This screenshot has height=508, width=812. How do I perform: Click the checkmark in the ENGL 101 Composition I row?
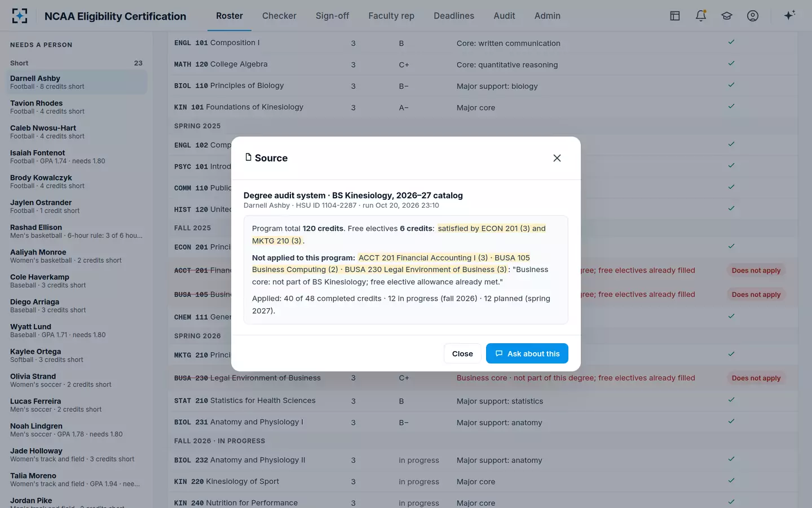pyautogui.click(x=731, y=42)
